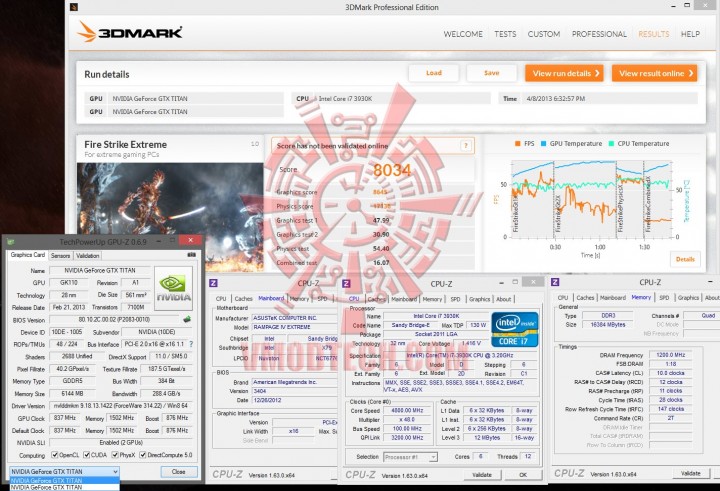Click the CPU-Z Memory window Z icon
The height and width of the screenshot is (491, 720).
tap(555, 282)
